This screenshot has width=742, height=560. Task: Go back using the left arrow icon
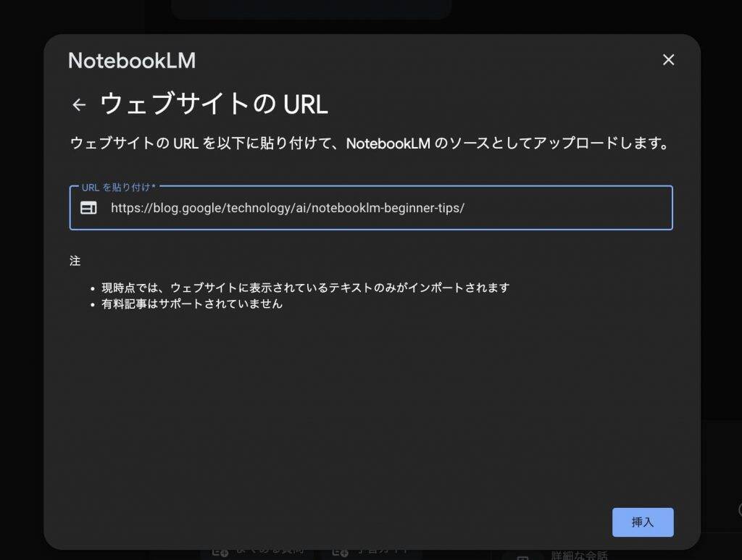[79, 105]
